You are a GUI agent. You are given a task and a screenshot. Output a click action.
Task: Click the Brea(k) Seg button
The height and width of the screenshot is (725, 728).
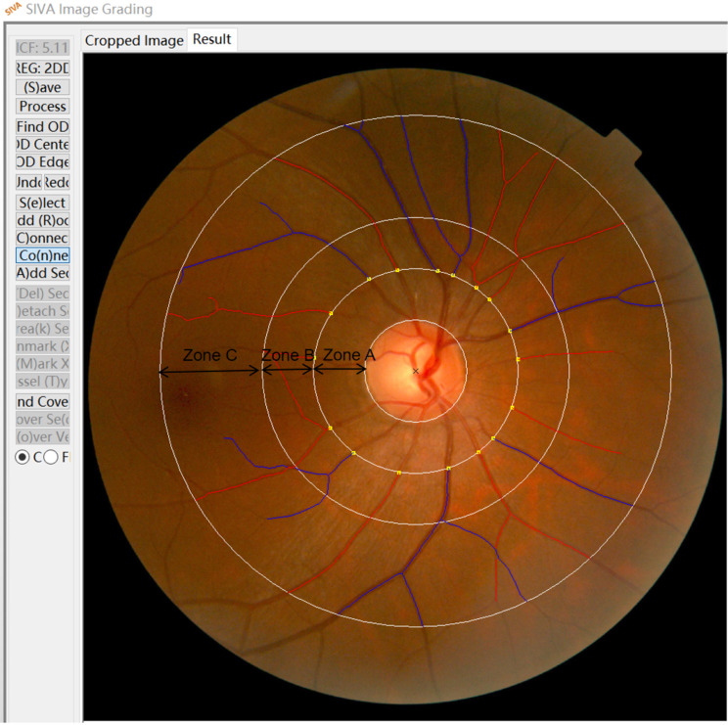point(42,329)
